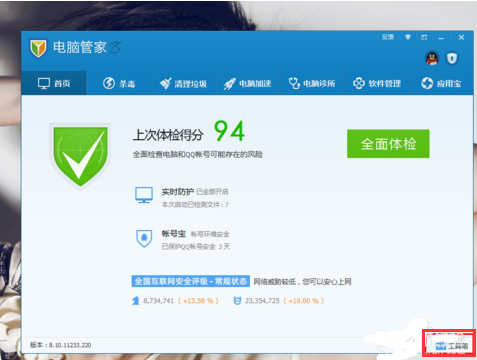Open the shield lock protection icon
477x360 pixels.
point(452,58)
